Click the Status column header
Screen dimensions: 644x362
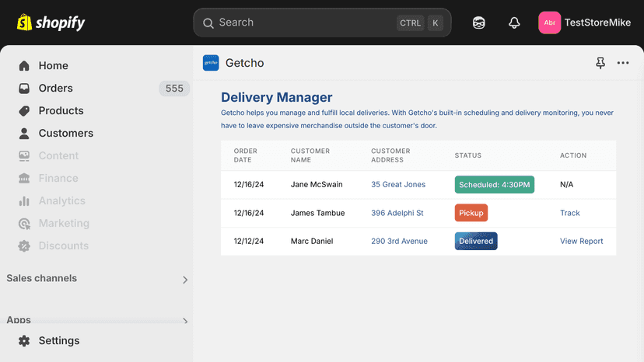[x=467, y=155]
